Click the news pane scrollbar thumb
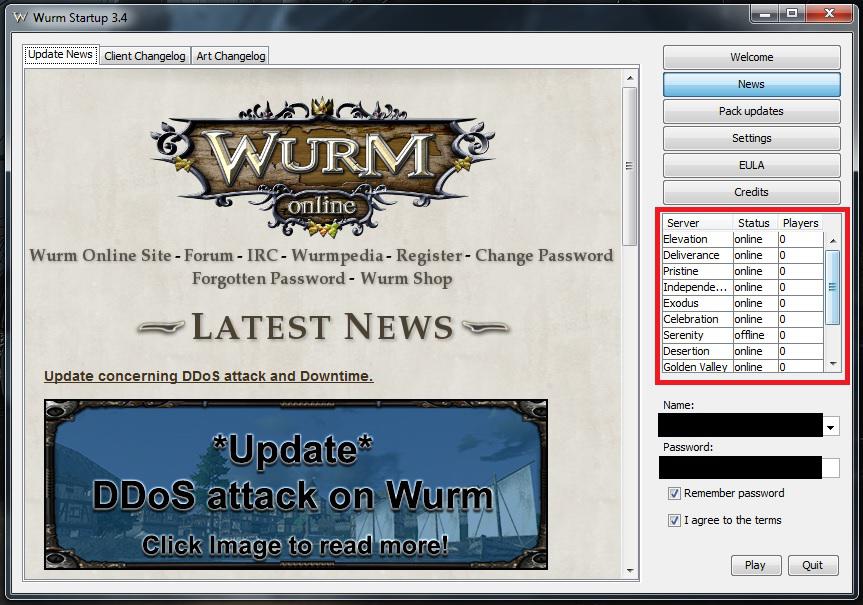 (x=630, y=166)
